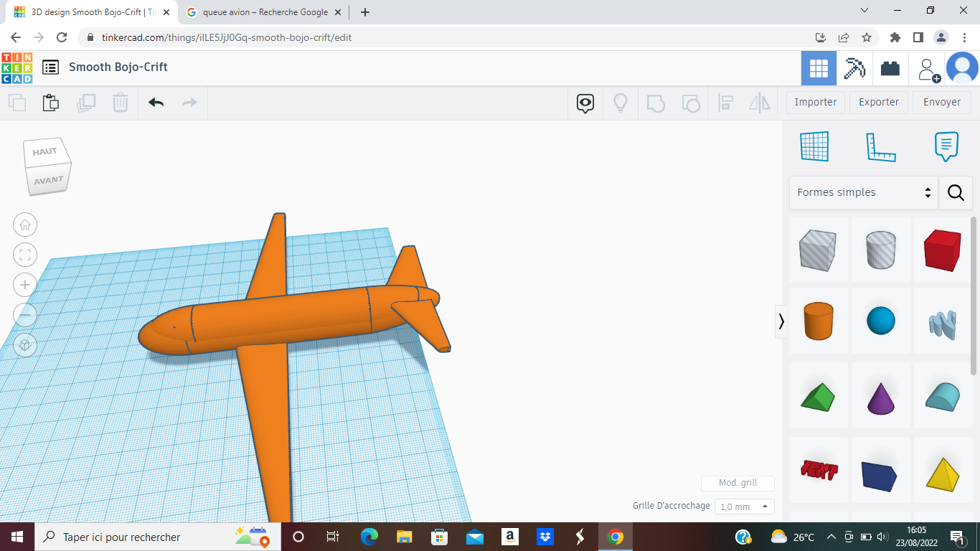
Task: Click the Exporter button
Action: pos(878,102)
